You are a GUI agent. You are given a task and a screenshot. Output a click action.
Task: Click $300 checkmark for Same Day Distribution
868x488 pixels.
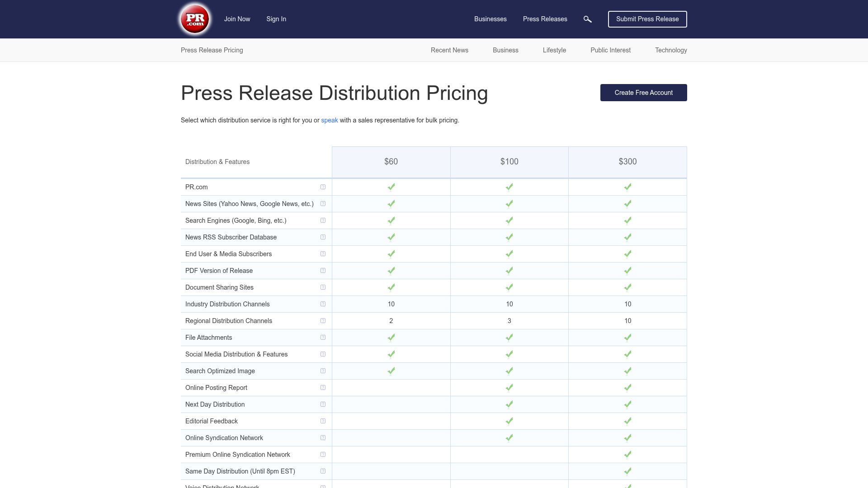click(627, 471)
